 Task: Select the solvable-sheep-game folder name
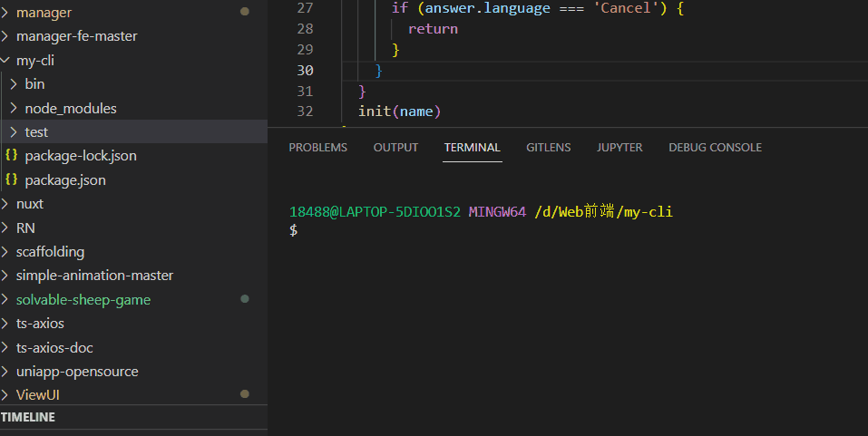pos(83,300)
